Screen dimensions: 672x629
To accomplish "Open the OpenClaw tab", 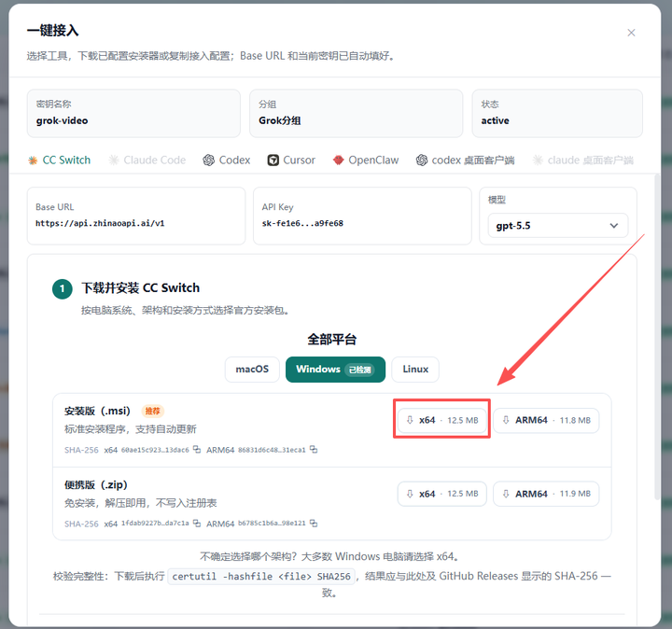I will 366,161.
